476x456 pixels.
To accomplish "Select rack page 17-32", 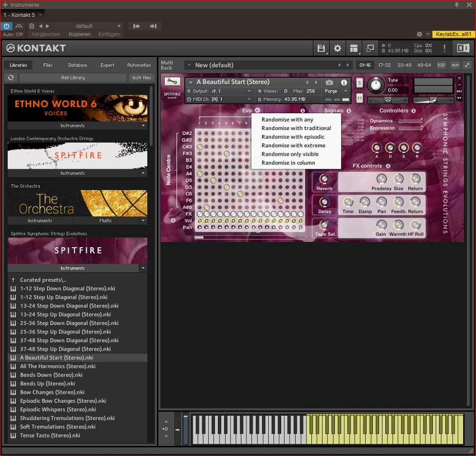I will (x=384, y=65).
